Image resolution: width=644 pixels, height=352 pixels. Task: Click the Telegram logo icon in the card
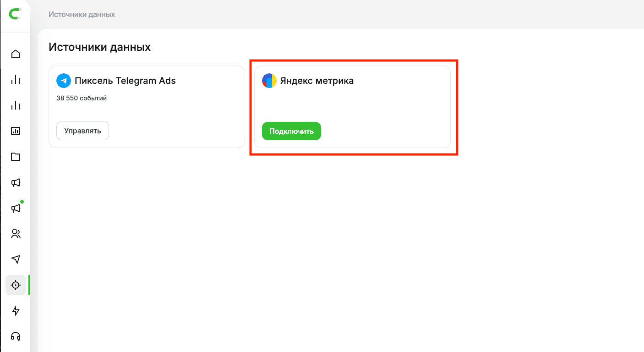pyautogui.click(x=64, y=81)
